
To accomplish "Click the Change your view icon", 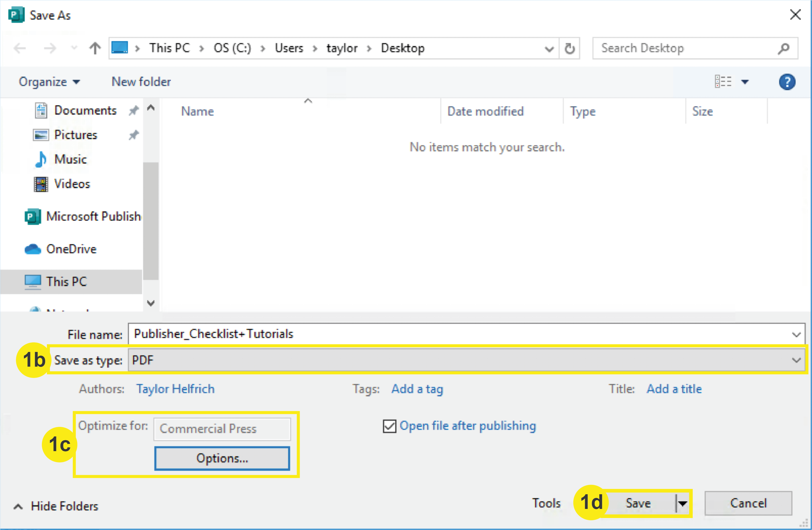I will coord(723,82).
